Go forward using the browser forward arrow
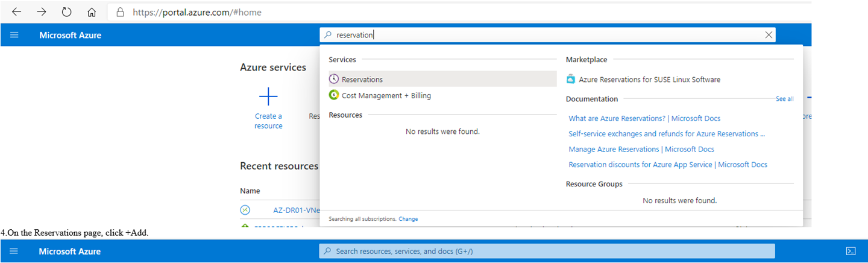868x263 pixels. coord(42,12)
